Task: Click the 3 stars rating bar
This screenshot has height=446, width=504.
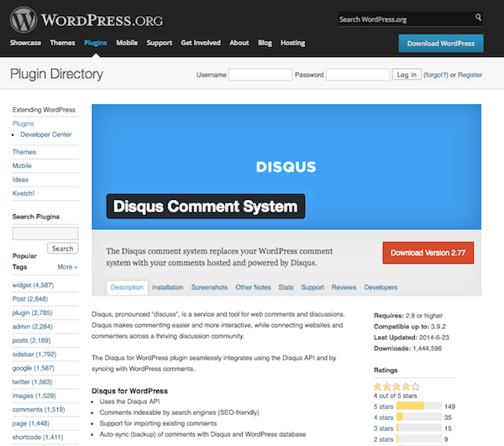Action: (419, 428)
